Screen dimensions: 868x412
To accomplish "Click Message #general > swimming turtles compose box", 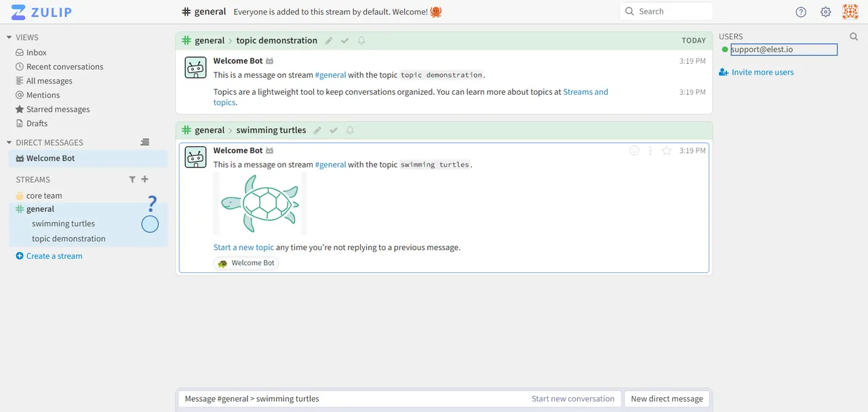I will [400, 398].
